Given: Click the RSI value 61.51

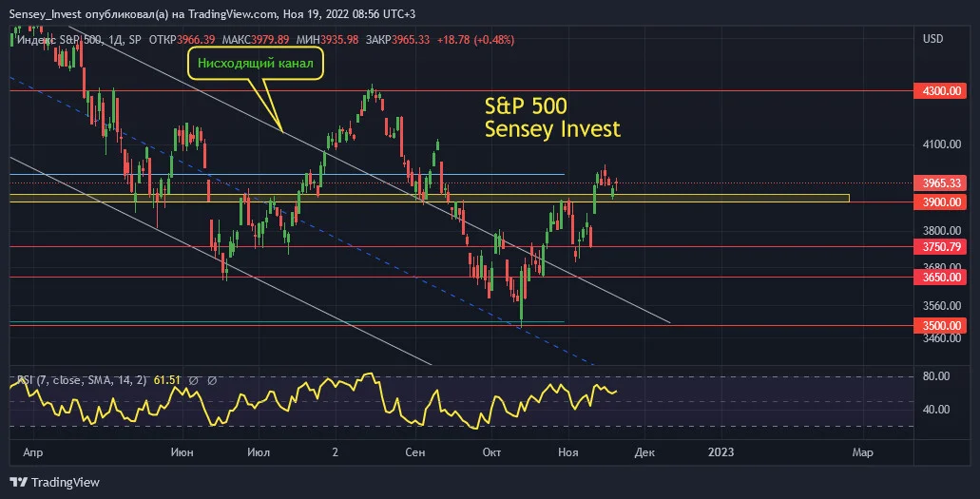Looking at the screenshot, I should [x=167, y=380].
